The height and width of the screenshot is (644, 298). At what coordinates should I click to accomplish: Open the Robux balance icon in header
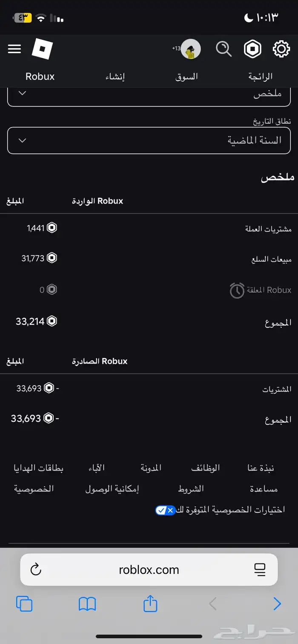coord(252,49)
